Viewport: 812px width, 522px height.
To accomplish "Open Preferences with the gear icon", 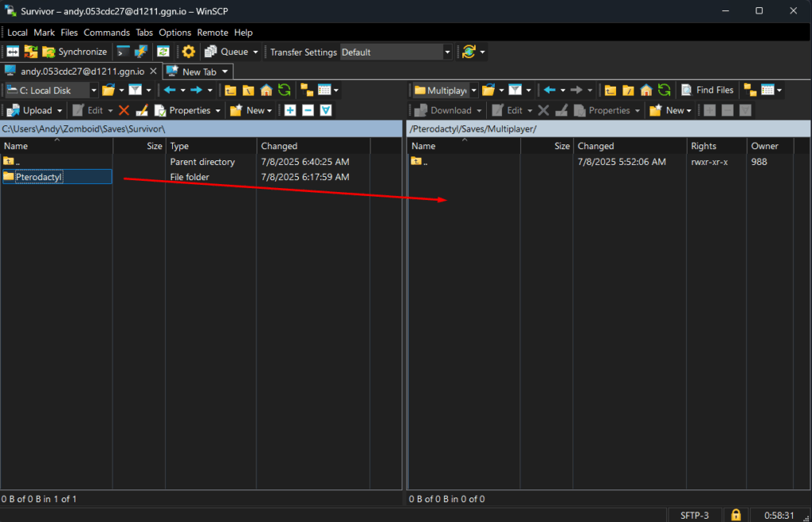I will click(x=188, y=52).
